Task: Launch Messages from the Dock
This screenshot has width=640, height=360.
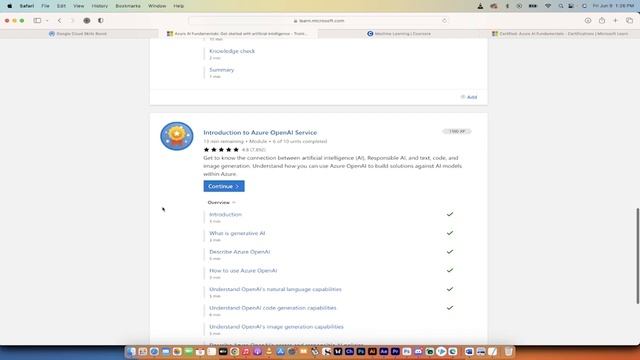Action: pyautogui.click(x=189, y=351)
